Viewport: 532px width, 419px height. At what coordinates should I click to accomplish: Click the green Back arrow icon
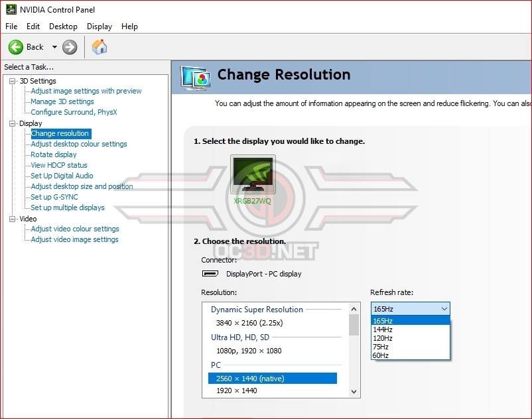(x=16, y=47)
